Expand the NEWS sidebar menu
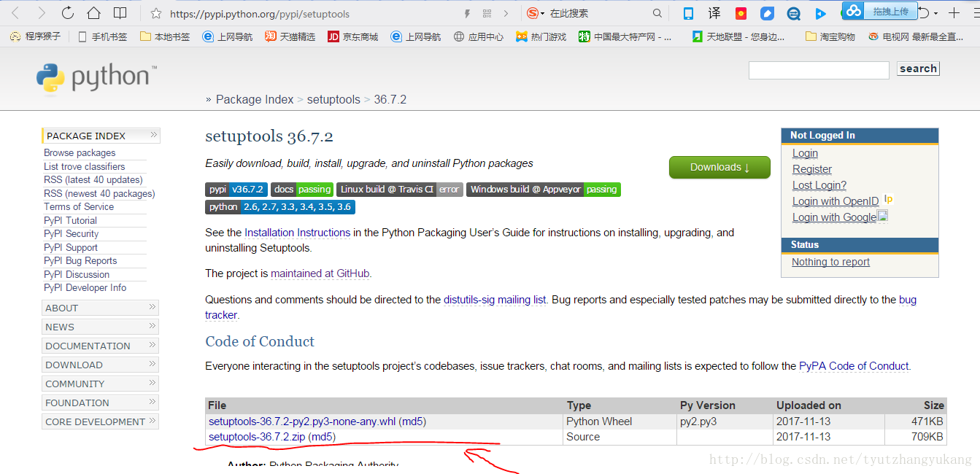 (101, 327)
